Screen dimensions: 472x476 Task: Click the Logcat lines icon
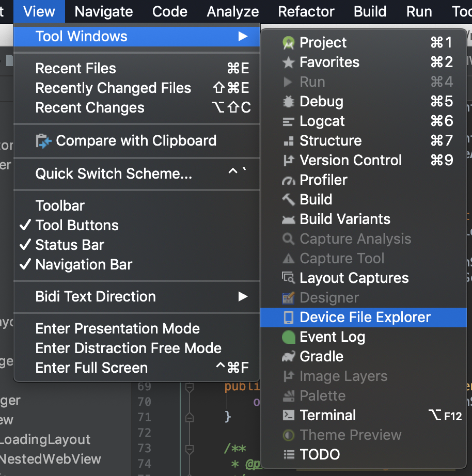(288, 121)
